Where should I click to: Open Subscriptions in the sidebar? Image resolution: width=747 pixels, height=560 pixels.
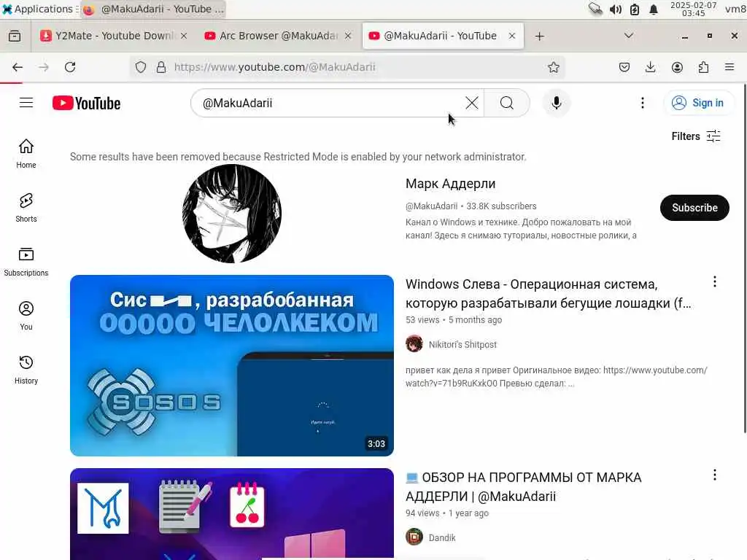[x=26, y=262]
